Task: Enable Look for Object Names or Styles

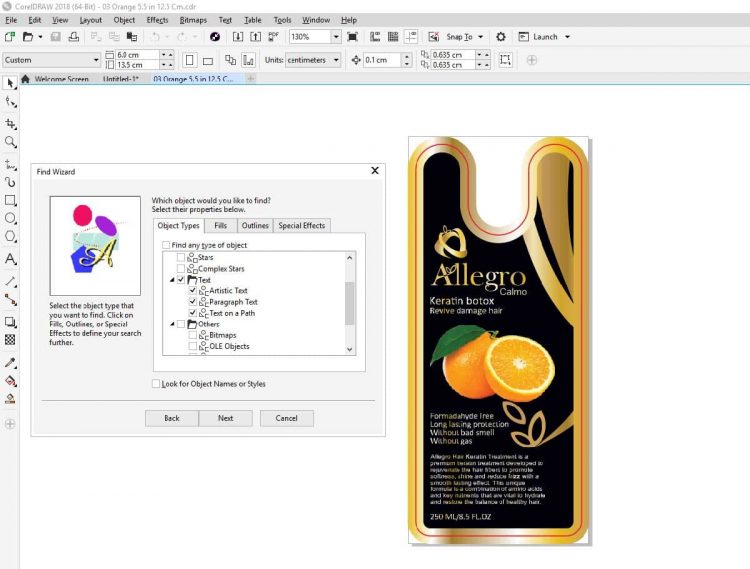Action: (x=156, y=383)
